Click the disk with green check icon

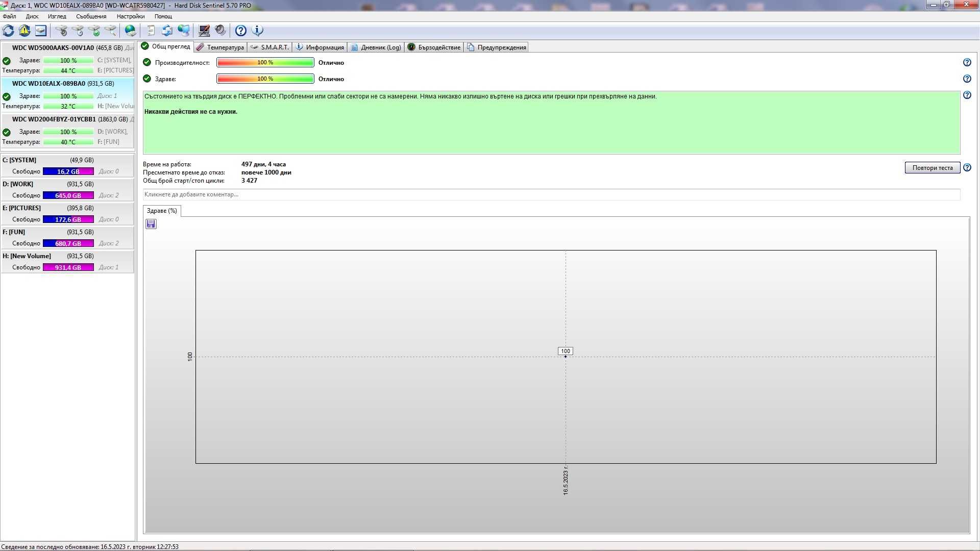(x=94, y=31)
